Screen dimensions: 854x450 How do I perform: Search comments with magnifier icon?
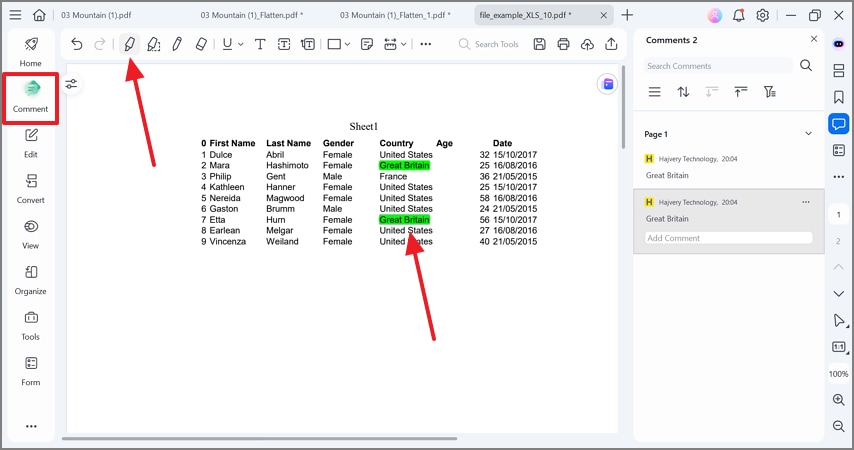806,66
